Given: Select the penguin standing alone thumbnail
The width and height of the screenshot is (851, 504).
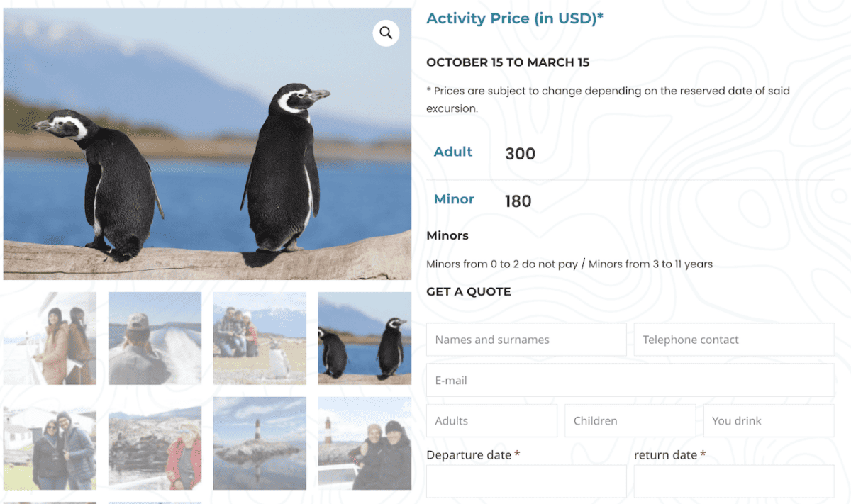Looking at the screenshot, I should [260, 338].
